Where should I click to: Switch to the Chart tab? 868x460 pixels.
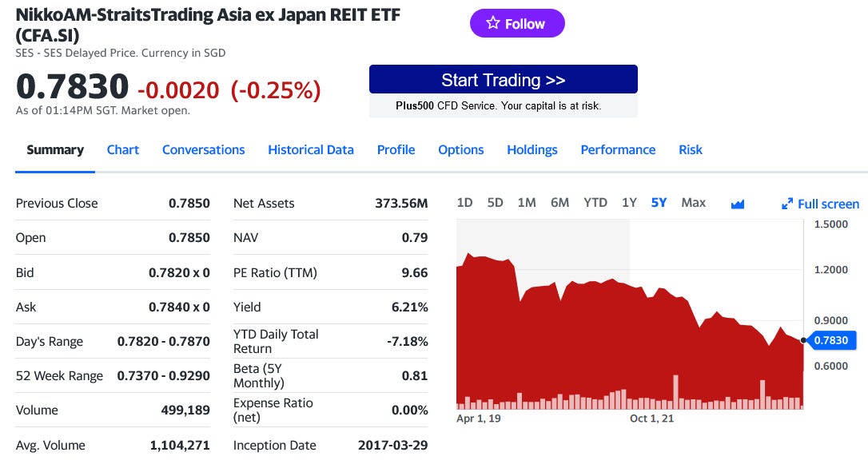pos(123,149)
